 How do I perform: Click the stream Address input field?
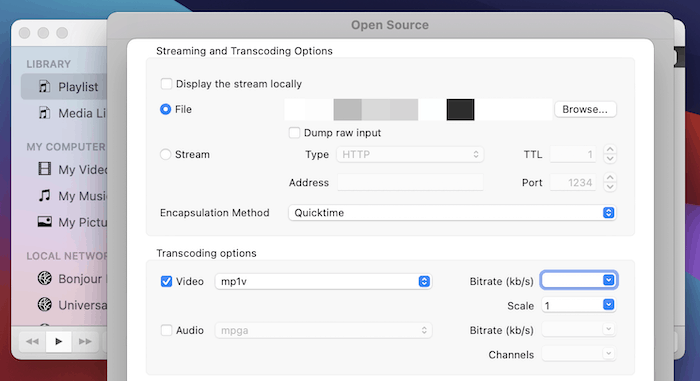[x=410, y=182]
